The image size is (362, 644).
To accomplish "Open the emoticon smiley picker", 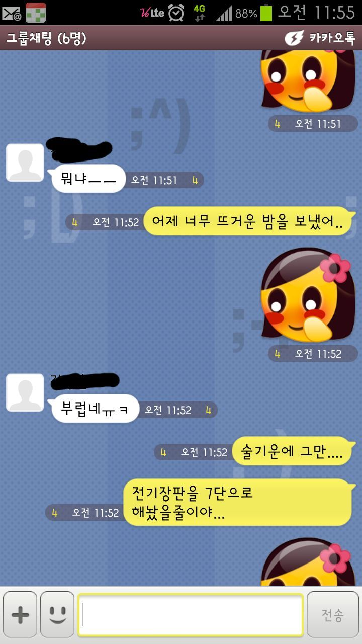I will [57, 615].
